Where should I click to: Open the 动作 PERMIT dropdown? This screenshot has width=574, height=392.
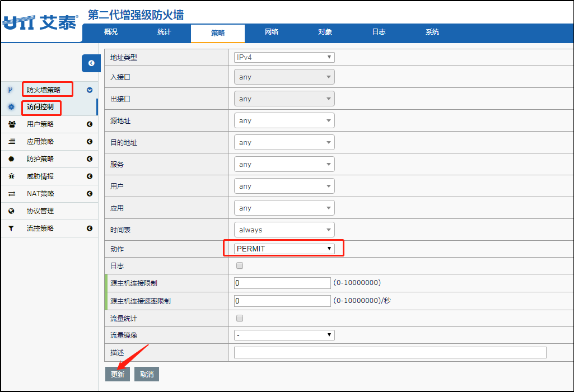[x=284, y=249]
